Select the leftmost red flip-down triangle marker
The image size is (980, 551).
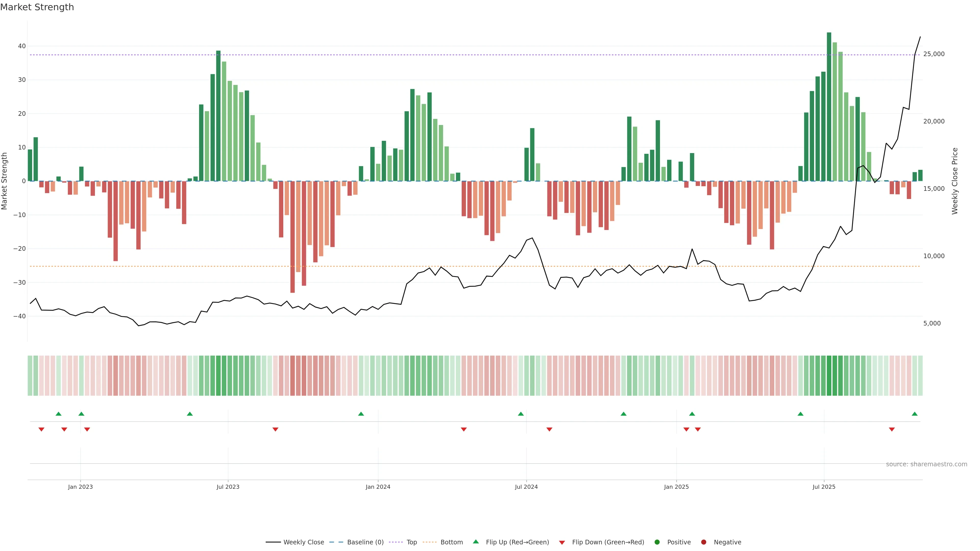pos(41,429)
